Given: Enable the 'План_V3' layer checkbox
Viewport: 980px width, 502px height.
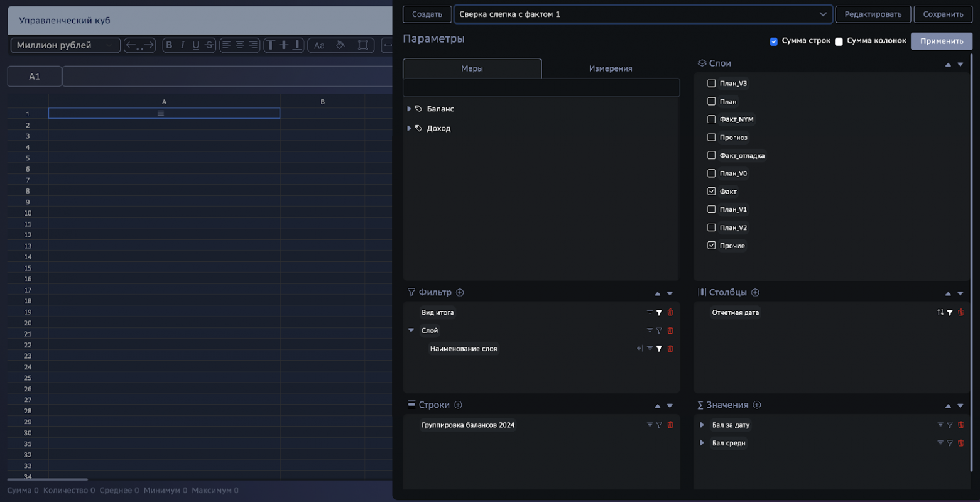Looking at the screenshot, I should (711, 83).
